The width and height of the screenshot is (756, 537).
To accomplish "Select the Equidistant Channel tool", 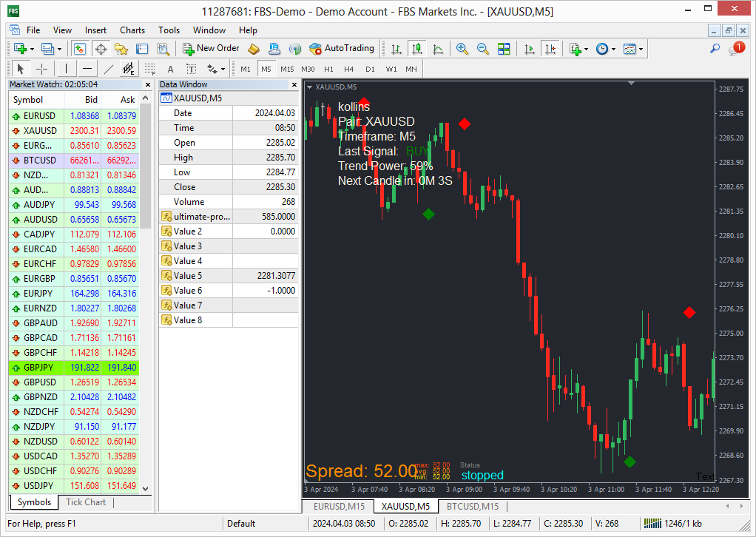I will pyautogui.click(x=129, y=69).
